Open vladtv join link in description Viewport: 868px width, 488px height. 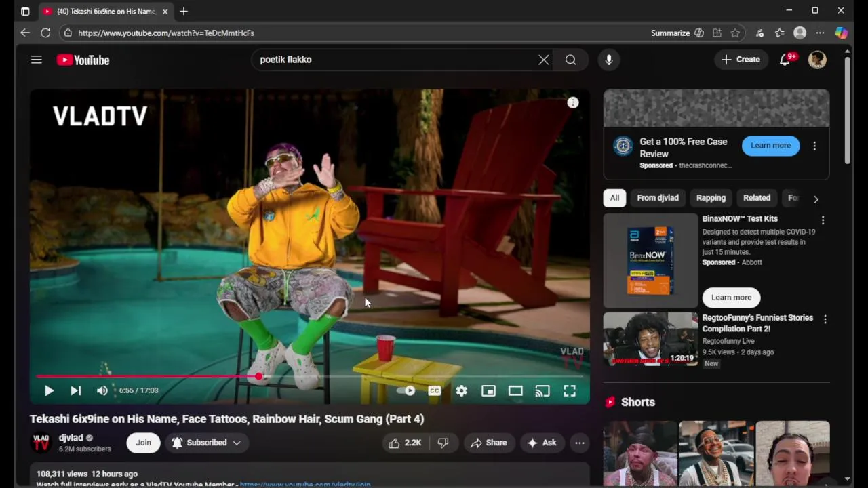coord(305,484)
